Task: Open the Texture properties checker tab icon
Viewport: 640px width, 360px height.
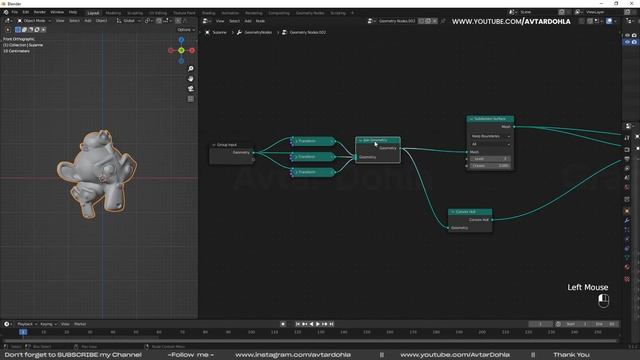Action: coord(627,279)
